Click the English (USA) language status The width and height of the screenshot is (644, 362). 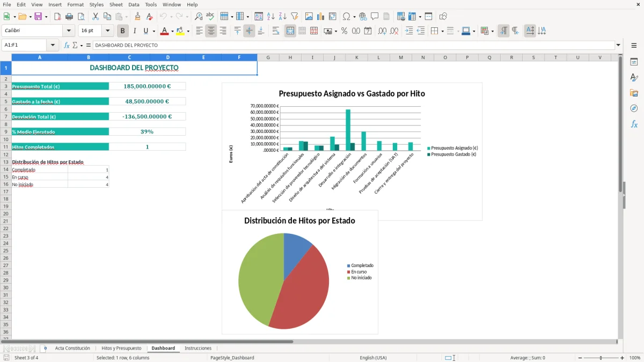(x=373, y=358)
